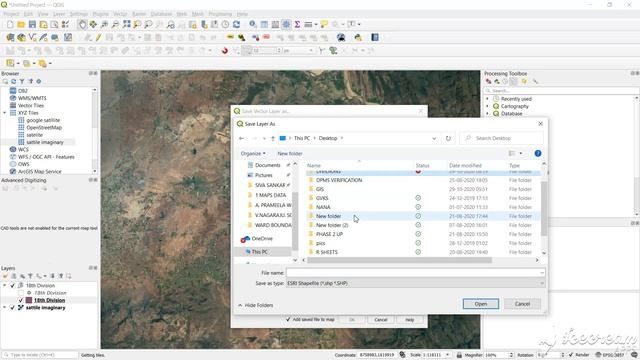This screenshot has width=640, height=360.
Task: Open the Processing menu
Action: [220, 14]
